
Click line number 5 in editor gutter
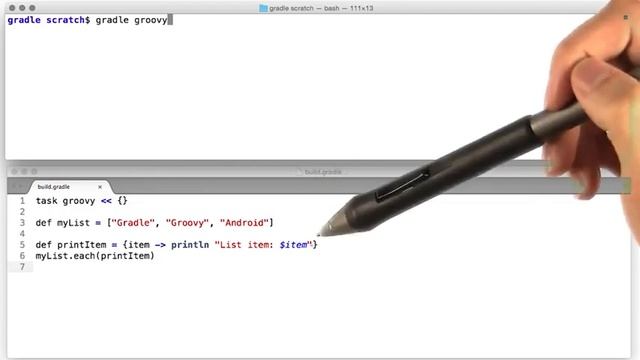(x=22, y=245)
